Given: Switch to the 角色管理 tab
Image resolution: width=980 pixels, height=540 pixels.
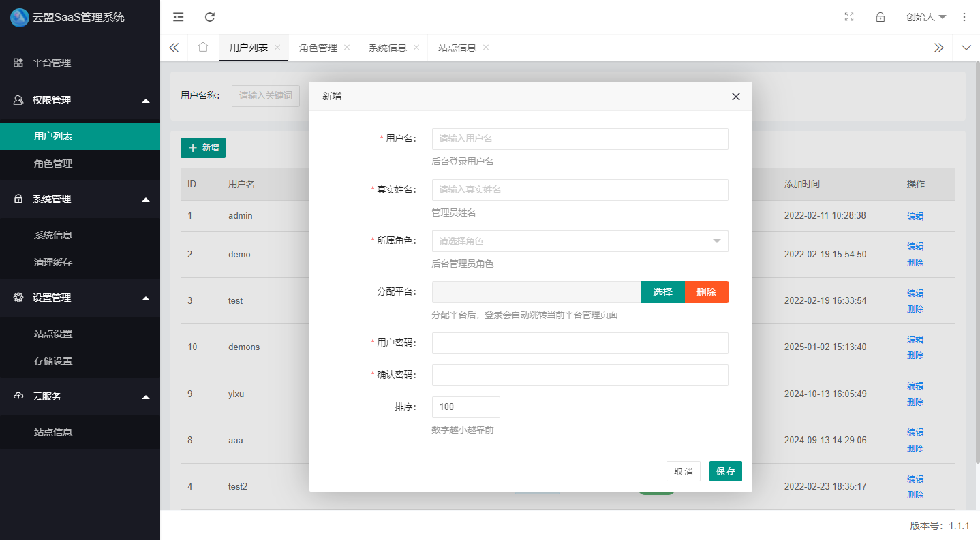Looking at the screenshot, I should [319, 47].
